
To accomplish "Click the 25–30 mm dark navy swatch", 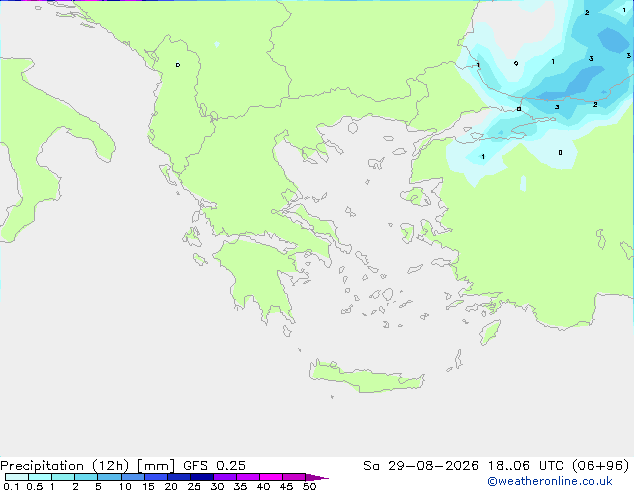I will click(202, 477).
